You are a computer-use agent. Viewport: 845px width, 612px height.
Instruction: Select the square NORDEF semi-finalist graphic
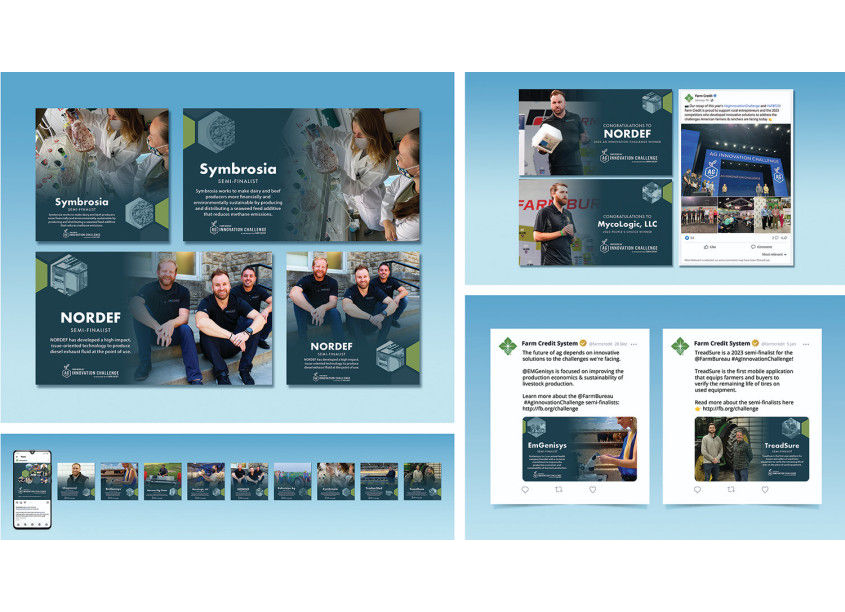353,318
